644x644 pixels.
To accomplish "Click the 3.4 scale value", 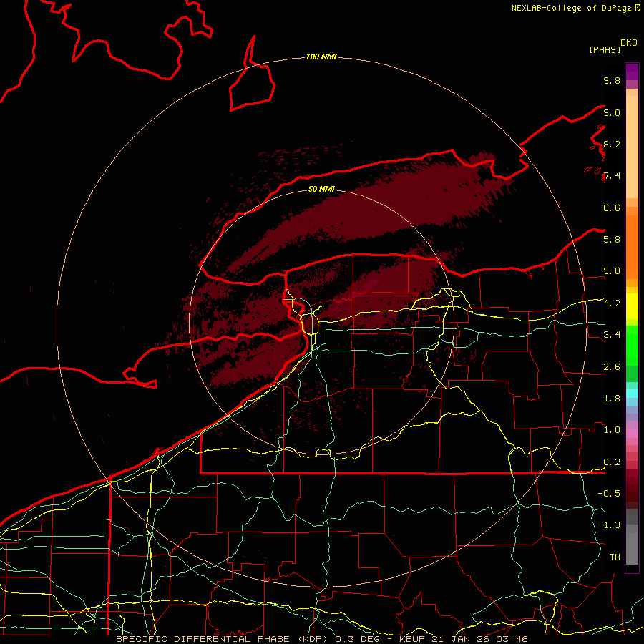I will [x=612, y=335].
